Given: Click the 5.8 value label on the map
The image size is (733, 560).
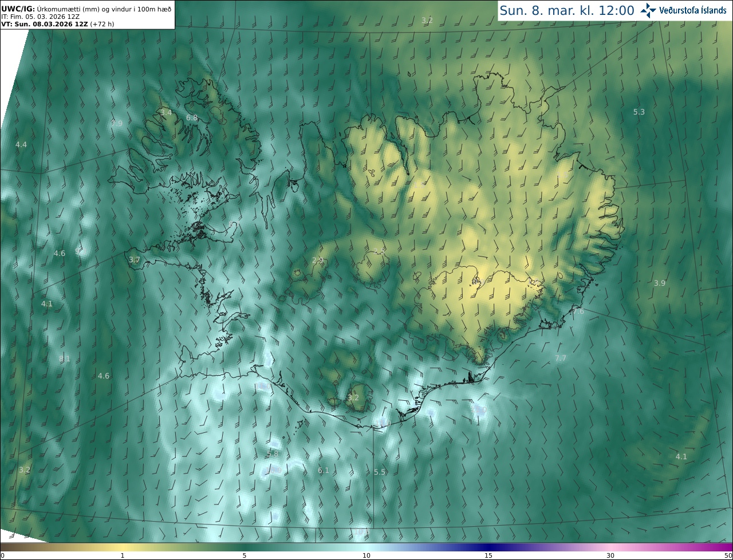Looking at the screenshot, I should 273,454.
